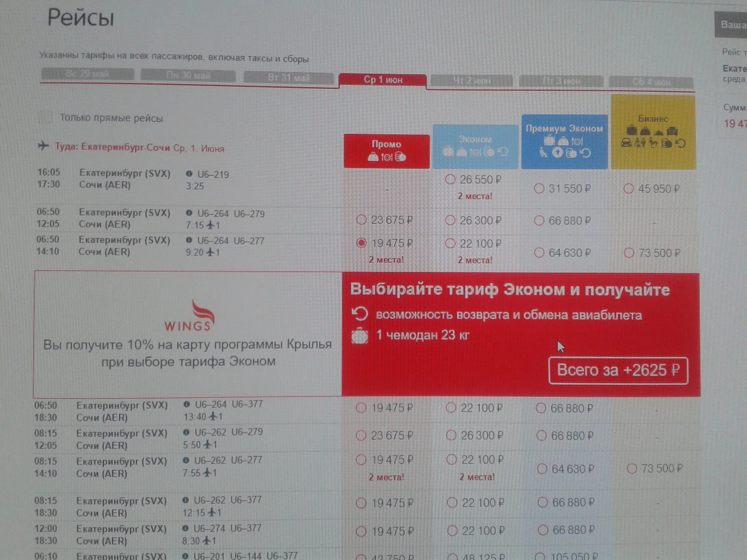Select Эконом 22 100 ₽ for U6-274 U6-377
Screen dimensions: 747x560
click(x=453, y=530)
